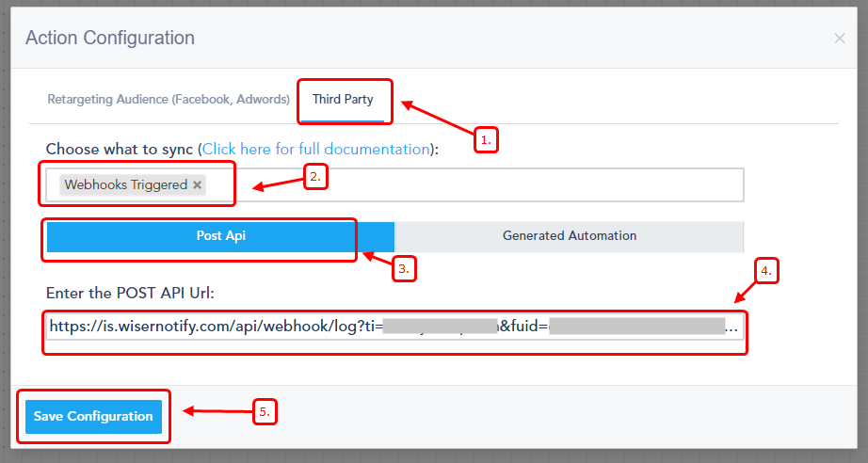Close the Action Configuration dialog
This screenshot has width=868, height=463.
tap(840, 39)
